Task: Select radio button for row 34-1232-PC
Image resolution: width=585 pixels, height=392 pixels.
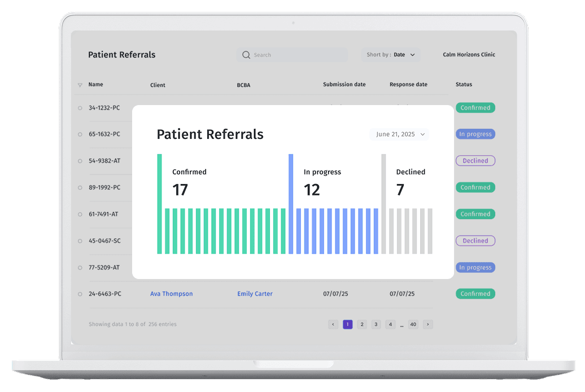Action: tap(80, 108)
